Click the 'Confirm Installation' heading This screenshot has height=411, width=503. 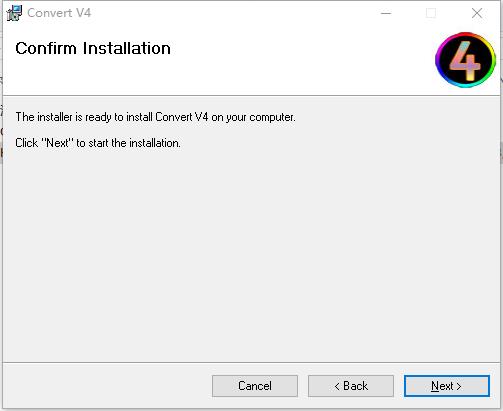[x=93, y=48]
